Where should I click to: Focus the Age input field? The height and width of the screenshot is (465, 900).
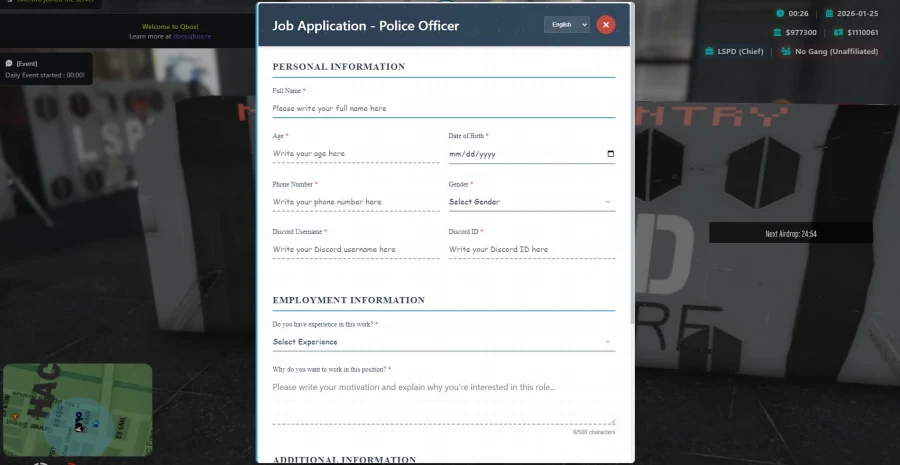(x=356, y=153)
